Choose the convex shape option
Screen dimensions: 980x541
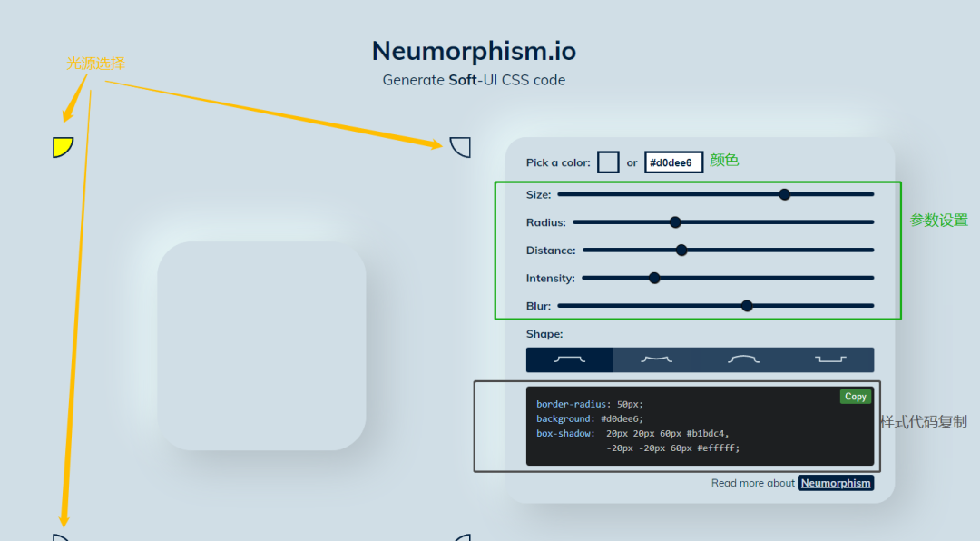(743, 359)
